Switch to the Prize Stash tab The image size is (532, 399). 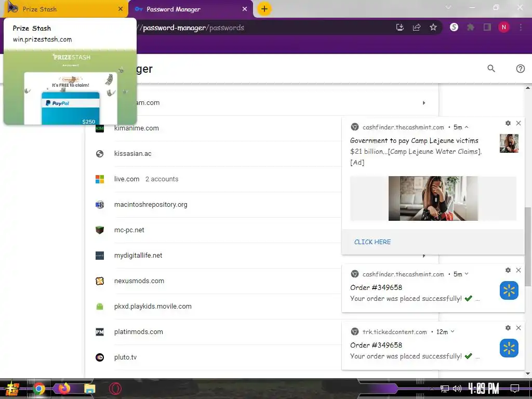click(65, 9)
